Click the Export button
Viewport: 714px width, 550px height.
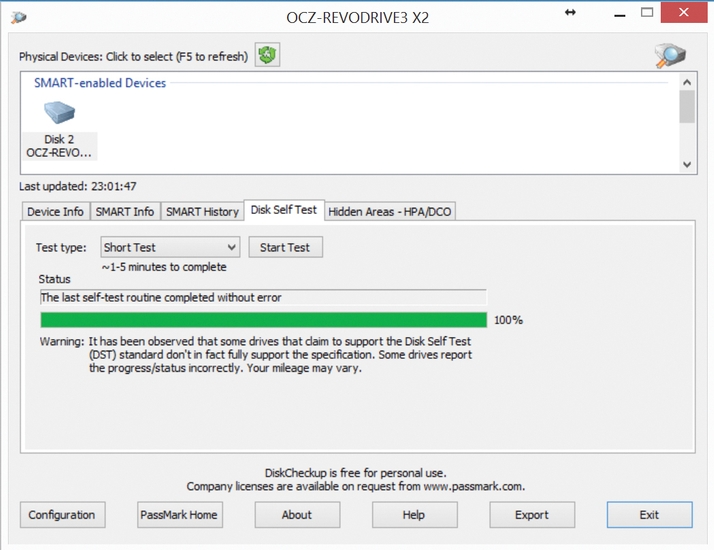[532, 515]
